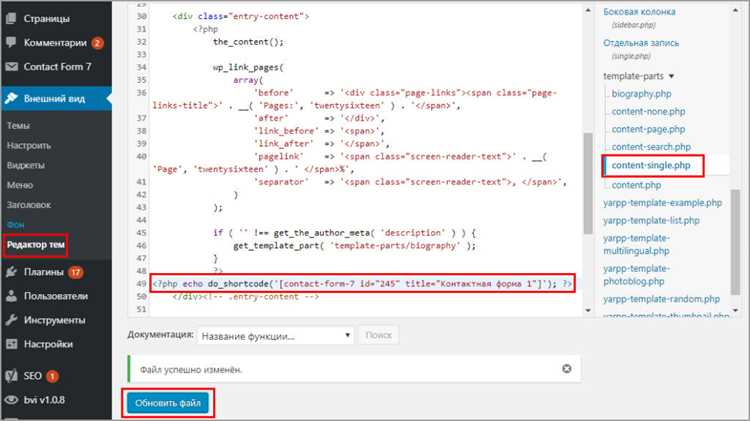Image resolution: width=750 pixels, height=421 pixels.
Task: Open content-page.php file
Action: [648, 129]
